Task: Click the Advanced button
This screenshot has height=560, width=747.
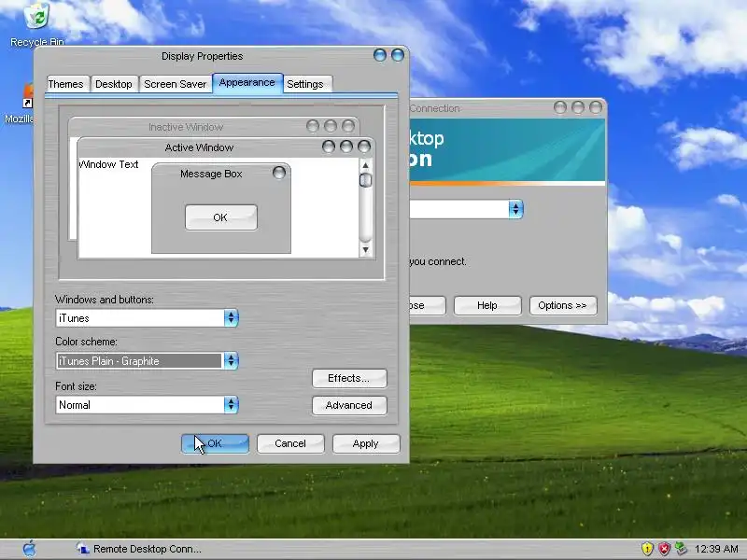Action: point(349,405)
